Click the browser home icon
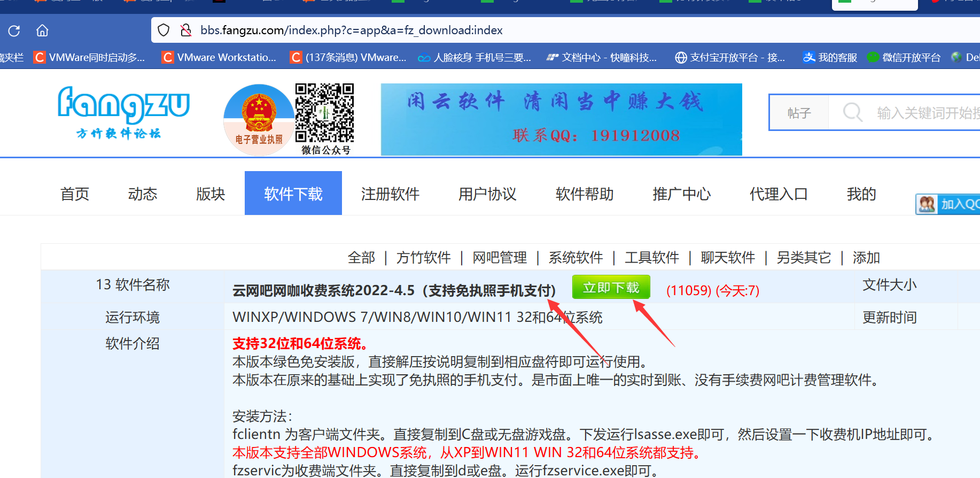This screenshot has height=478, width=980. click(42, 30)
